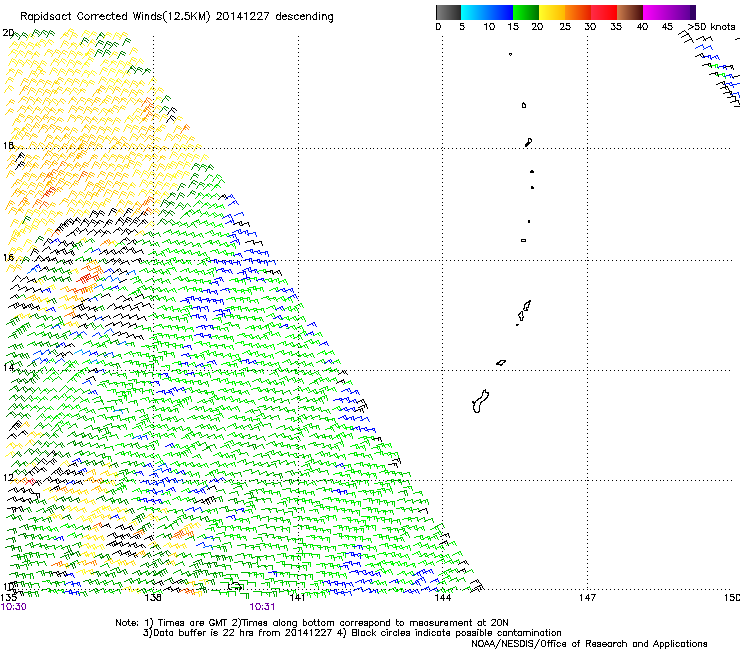Viewport: 740px width, 650px height.
Task: Click the Guam island outline
Action: point(480,401)
